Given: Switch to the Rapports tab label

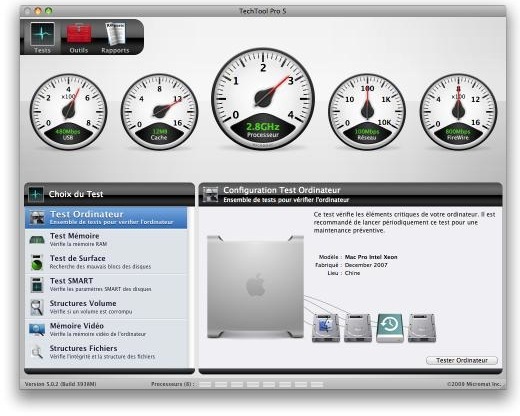Looking at the screenshot, I should click(115, 50).
